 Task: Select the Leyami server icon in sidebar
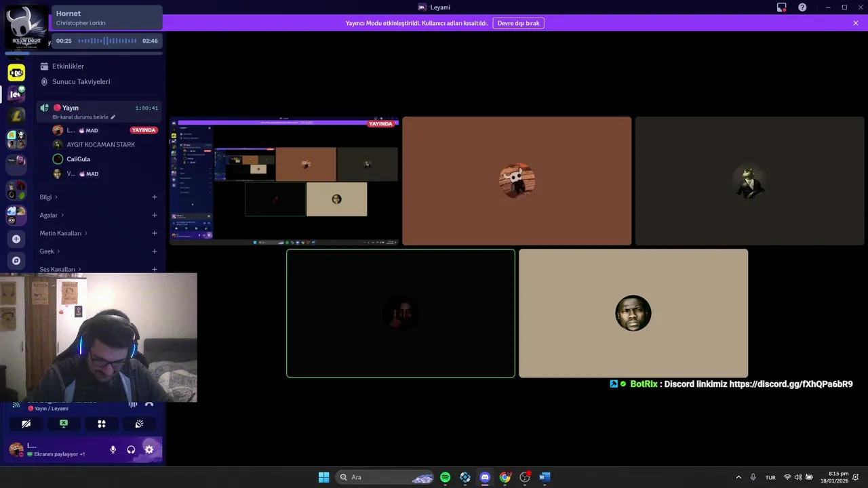coord(16,94)
